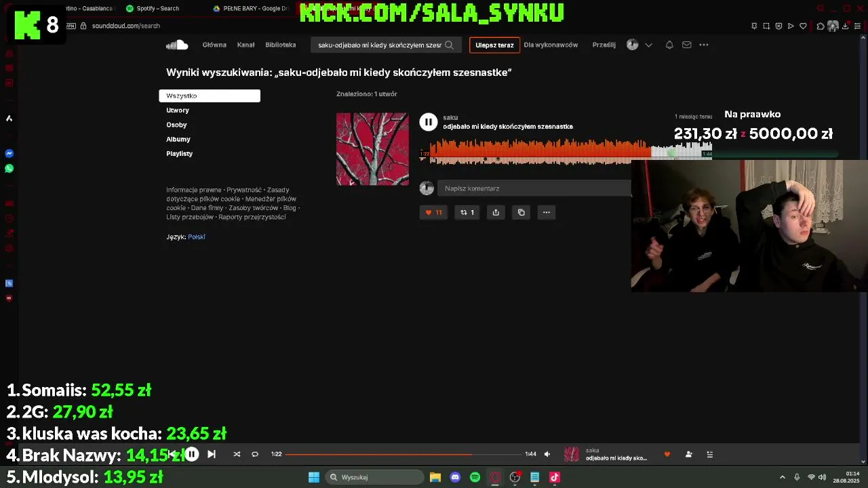Open the red tree track artwork
Screen dimensions: 868x488
(373, 149)
